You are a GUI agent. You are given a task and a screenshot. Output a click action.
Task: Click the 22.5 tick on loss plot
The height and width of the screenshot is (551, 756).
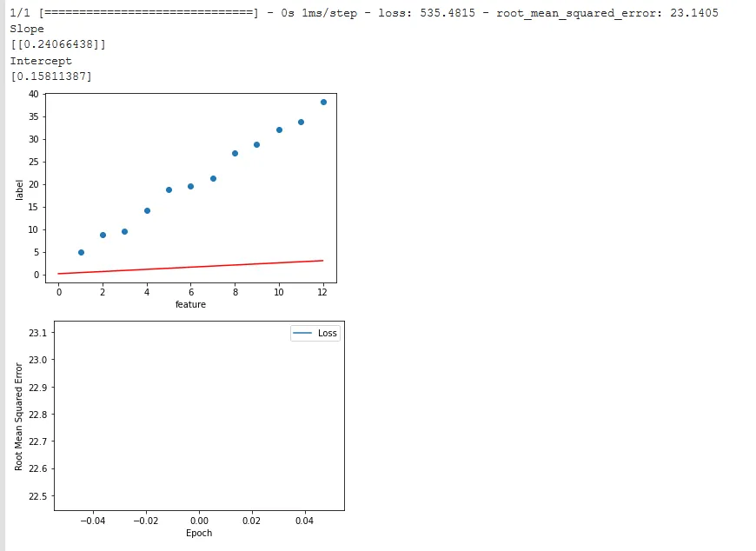pos(37,496)
